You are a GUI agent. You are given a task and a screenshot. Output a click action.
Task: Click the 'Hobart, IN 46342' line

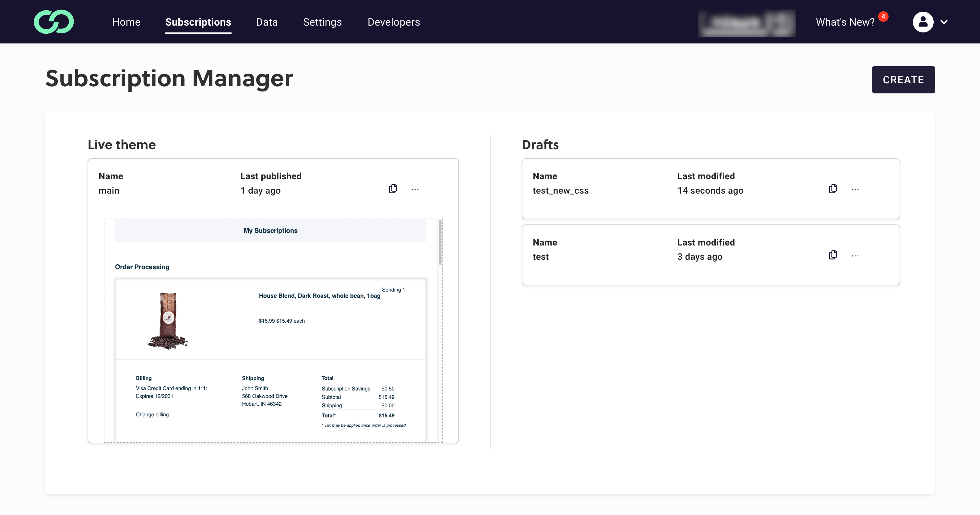[x=262, y=404]
